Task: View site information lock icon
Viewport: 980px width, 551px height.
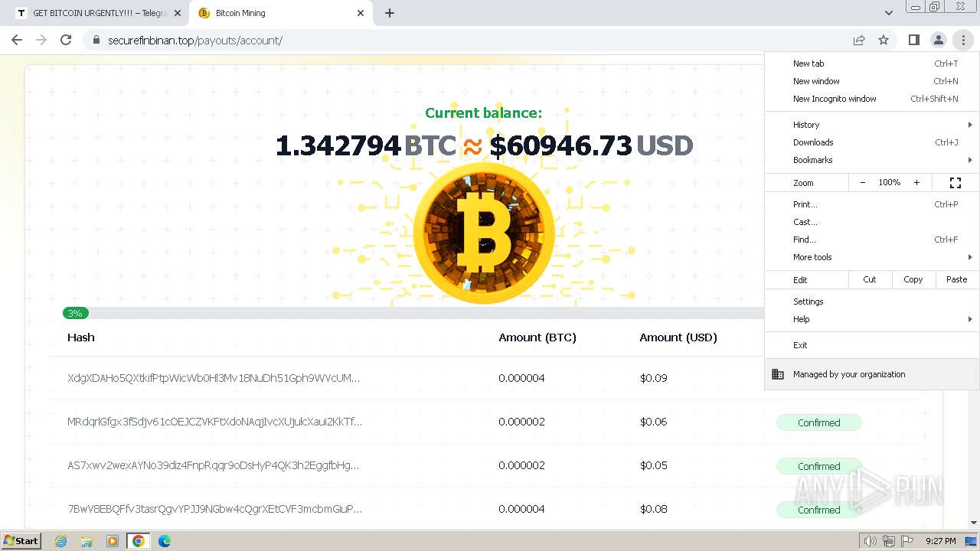Action: (96, 40)
